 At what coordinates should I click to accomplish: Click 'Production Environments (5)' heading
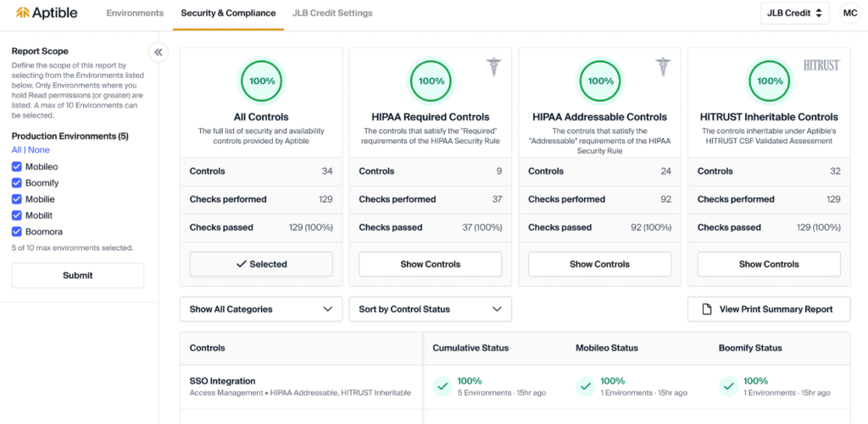click(x=70, y=137)
